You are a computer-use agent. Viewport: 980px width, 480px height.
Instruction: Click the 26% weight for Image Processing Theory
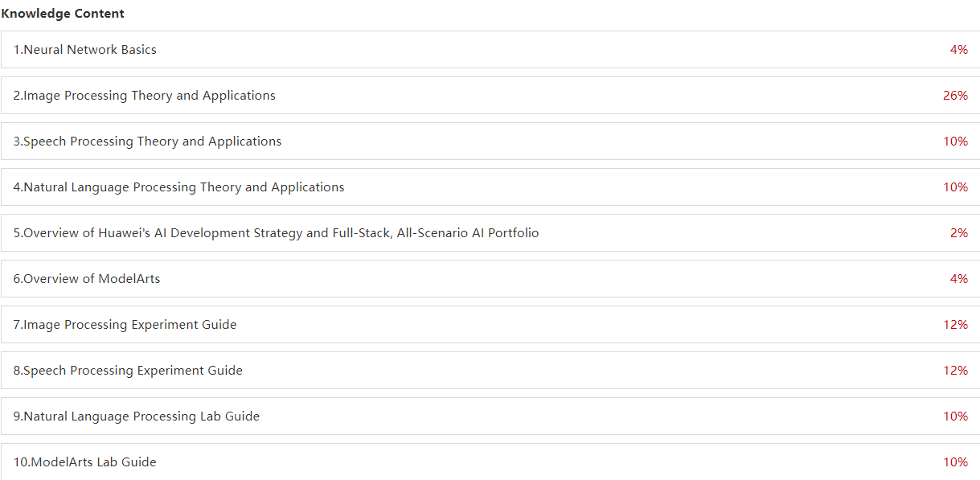(955, 96)
